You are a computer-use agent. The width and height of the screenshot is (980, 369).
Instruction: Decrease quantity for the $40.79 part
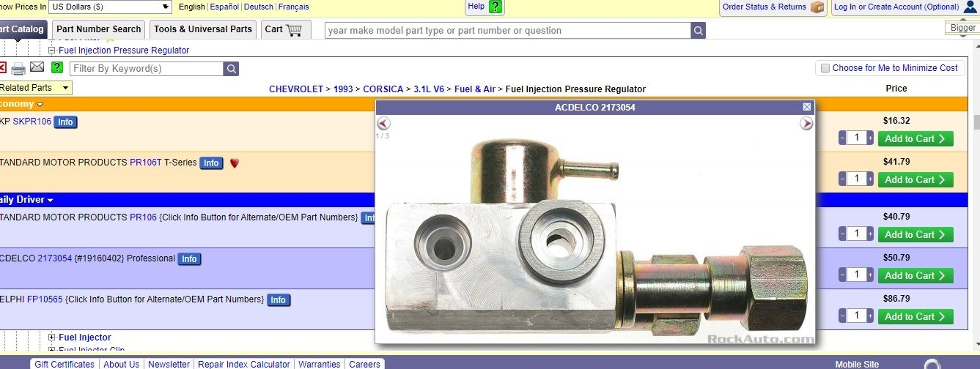(842, 234)
